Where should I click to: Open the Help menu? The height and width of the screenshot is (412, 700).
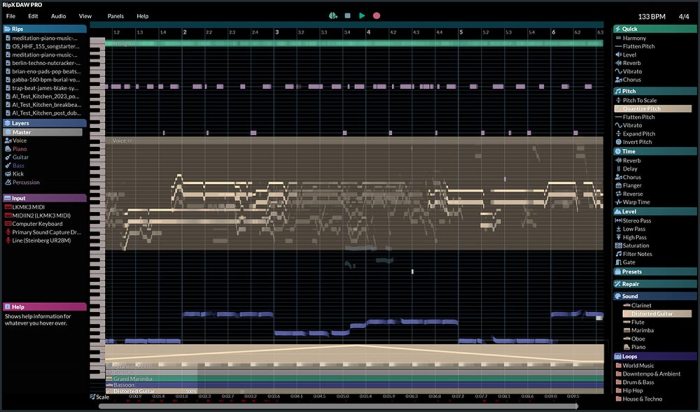tap(142, 16)
